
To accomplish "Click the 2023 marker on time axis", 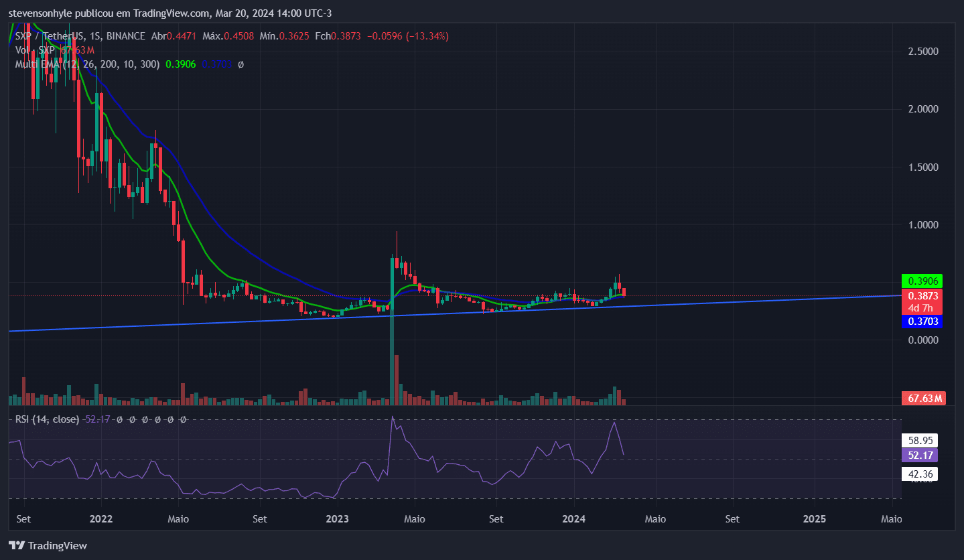I will [337, 519].
